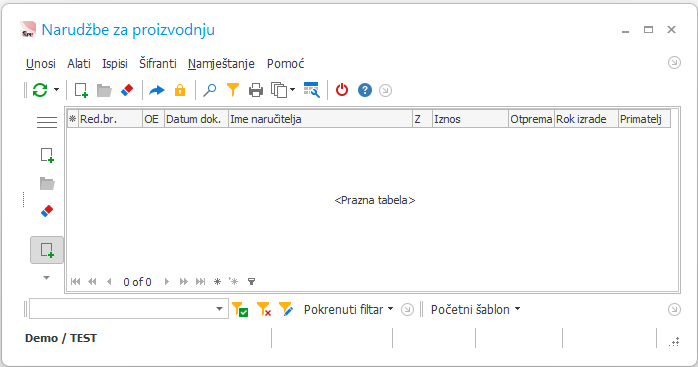Viewport: 698px width, 367px height.
Task: Click the small filter icon in navigator
Action: [x=252, y=281]
